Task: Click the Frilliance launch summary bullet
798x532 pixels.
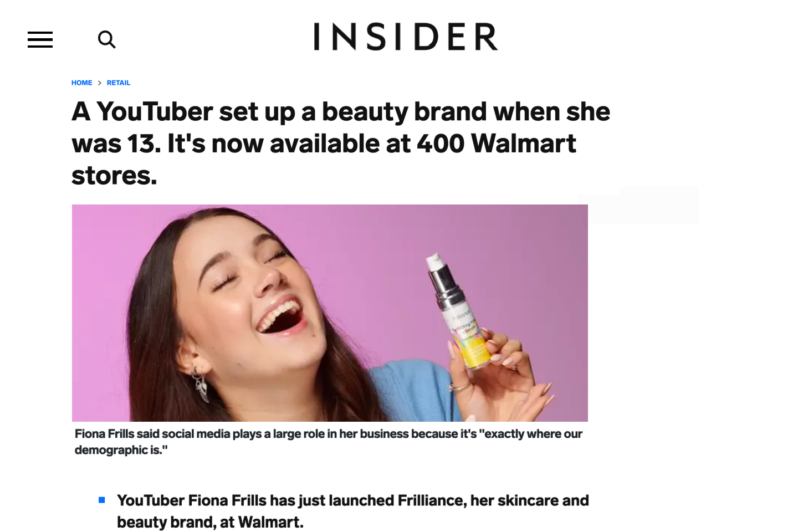Action: pyautogui.click(x=352, y=511)
